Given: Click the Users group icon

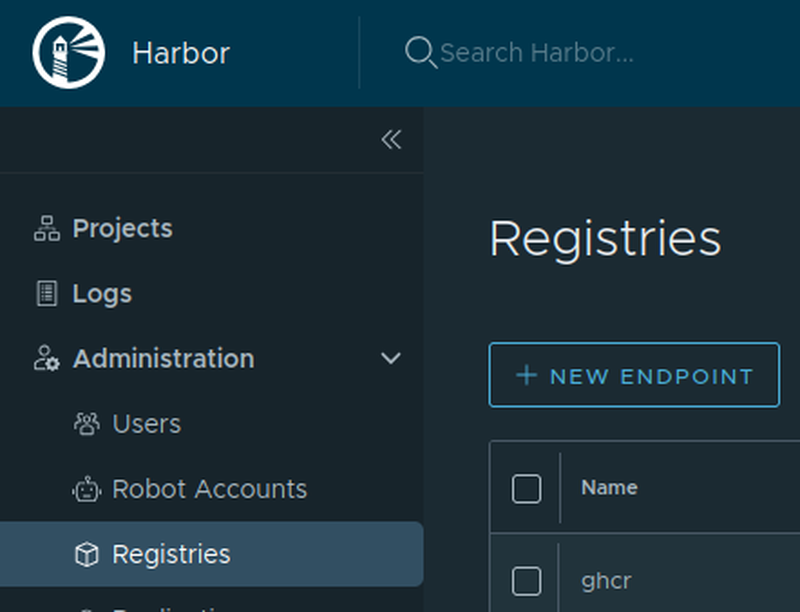Looking at the screenshot, I should pyautogui.click(x=87, y=424).
